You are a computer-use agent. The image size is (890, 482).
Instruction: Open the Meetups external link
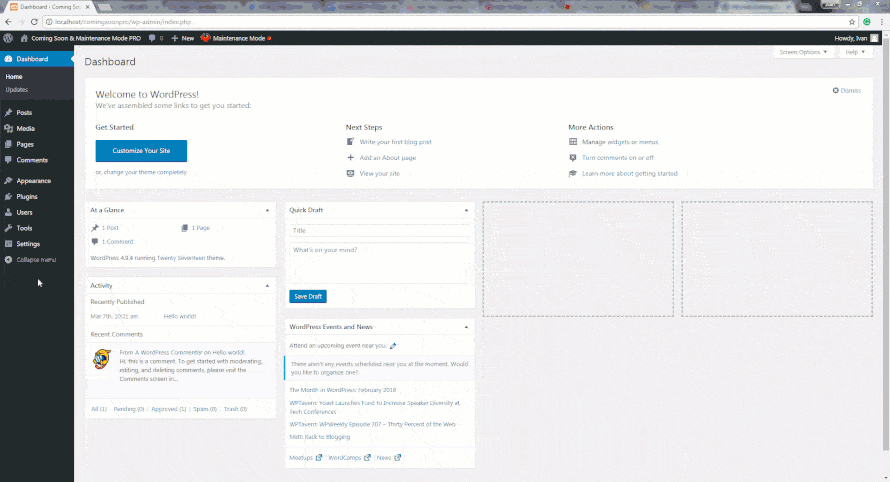coord(305,458)
